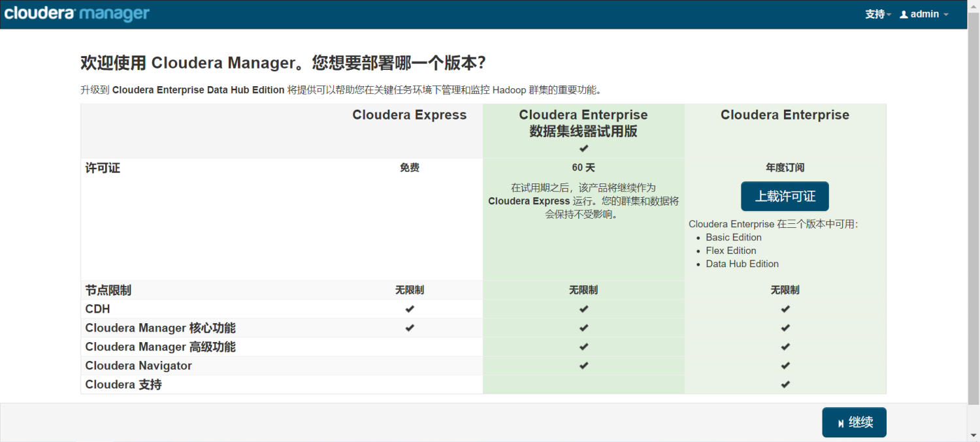Click the page heading 欢迎使用 Cloudera Manager
The width and height of the screenshot is (980, 442).
283,63
